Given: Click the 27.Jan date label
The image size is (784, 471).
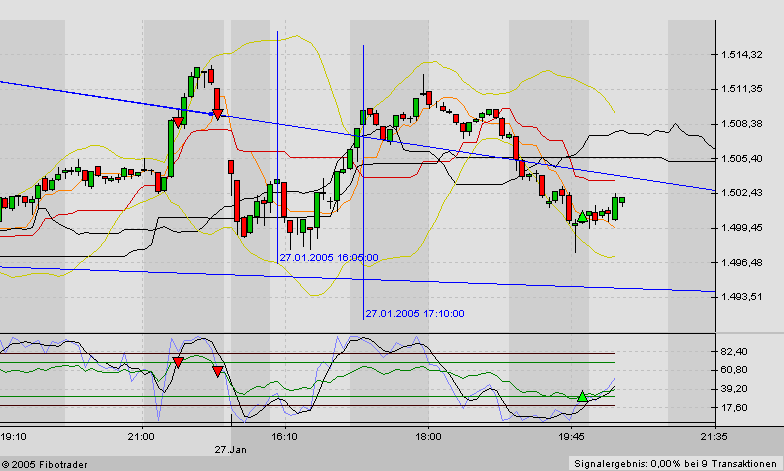Looking at the screenshot, I should pos(230,450).
